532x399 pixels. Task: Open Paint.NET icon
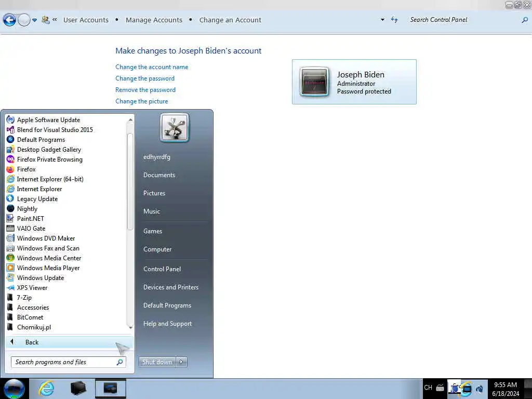click(x=10, y=218)
